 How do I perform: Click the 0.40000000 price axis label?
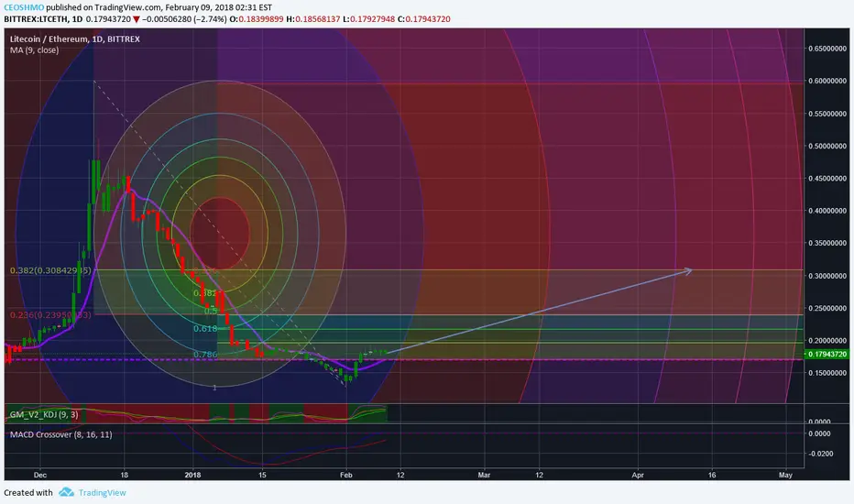click(827, 211)
